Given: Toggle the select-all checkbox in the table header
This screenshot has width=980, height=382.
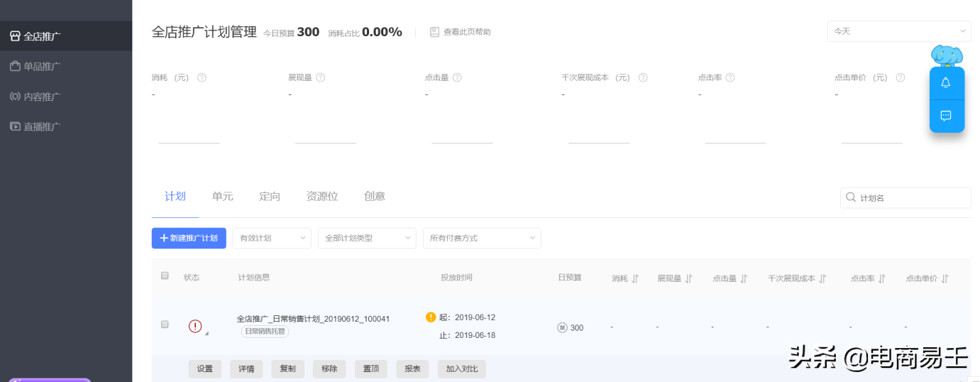Looking at the screenshot, I should click(x=165, y=275).
